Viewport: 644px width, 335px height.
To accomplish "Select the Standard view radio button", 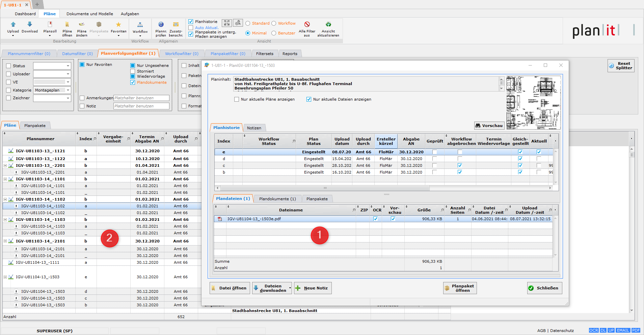I will [x=248, y=24].
